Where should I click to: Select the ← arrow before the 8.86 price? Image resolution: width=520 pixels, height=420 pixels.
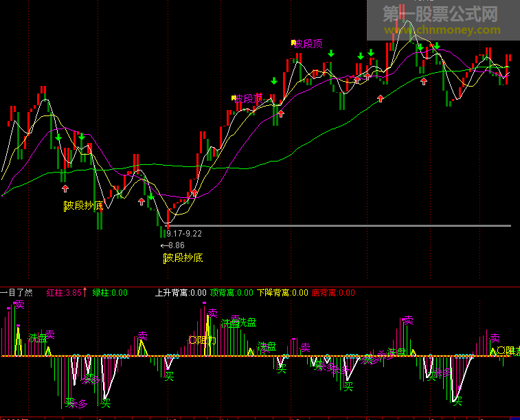[x=163, y=245]
